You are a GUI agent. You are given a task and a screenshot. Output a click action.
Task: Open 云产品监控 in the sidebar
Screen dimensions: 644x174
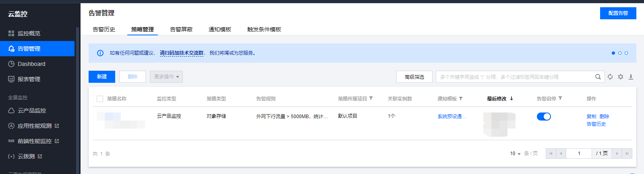32,111
